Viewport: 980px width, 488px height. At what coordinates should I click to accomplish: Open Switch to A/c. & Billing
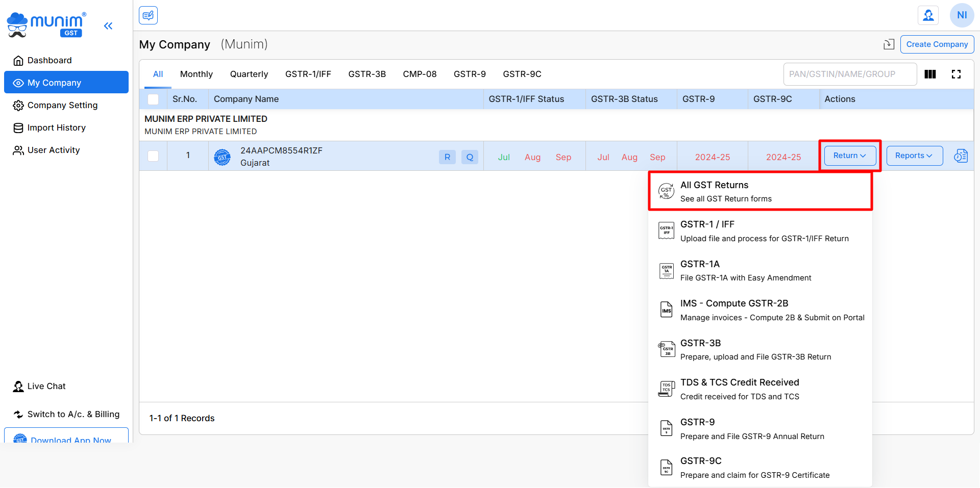(66, 414)
